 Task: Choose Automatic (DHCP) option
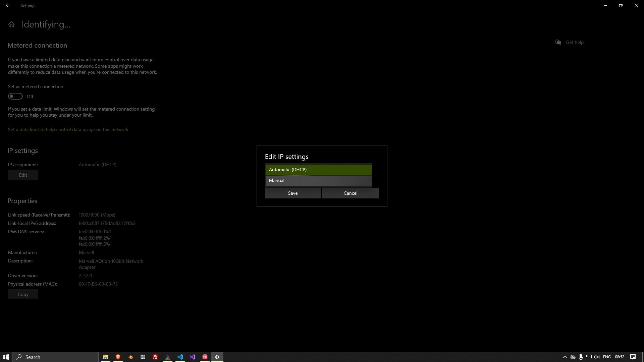[x=318, y=170]
